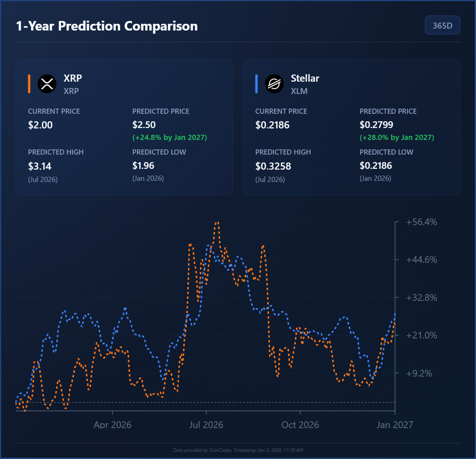Click the +56.4% value on the axis

tap(421, 222)
